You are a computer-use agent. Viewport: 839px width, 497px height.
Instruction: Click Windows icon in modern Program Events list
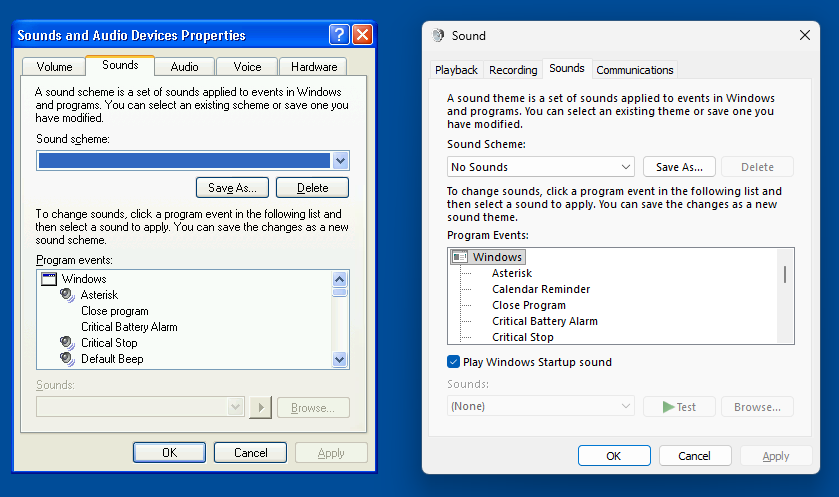click(x=460, y=257)
